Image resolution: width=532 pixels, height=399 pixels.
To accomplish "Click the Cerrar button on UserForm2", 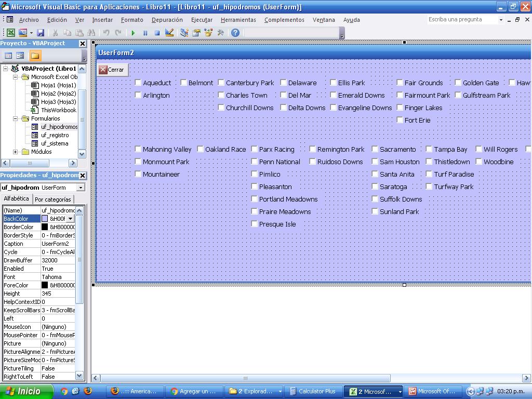I will click(113, 70).
